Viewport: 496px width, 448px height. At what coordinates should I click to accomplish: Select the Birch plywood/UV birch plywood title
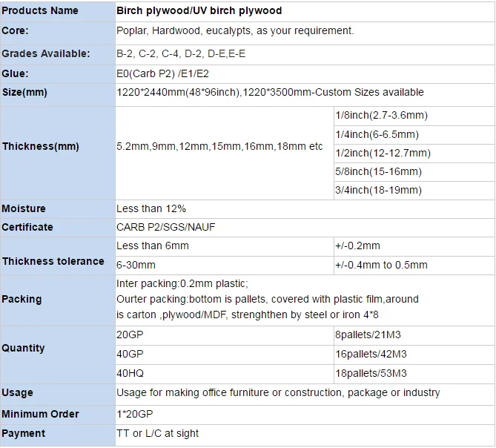tap(199, 11)
